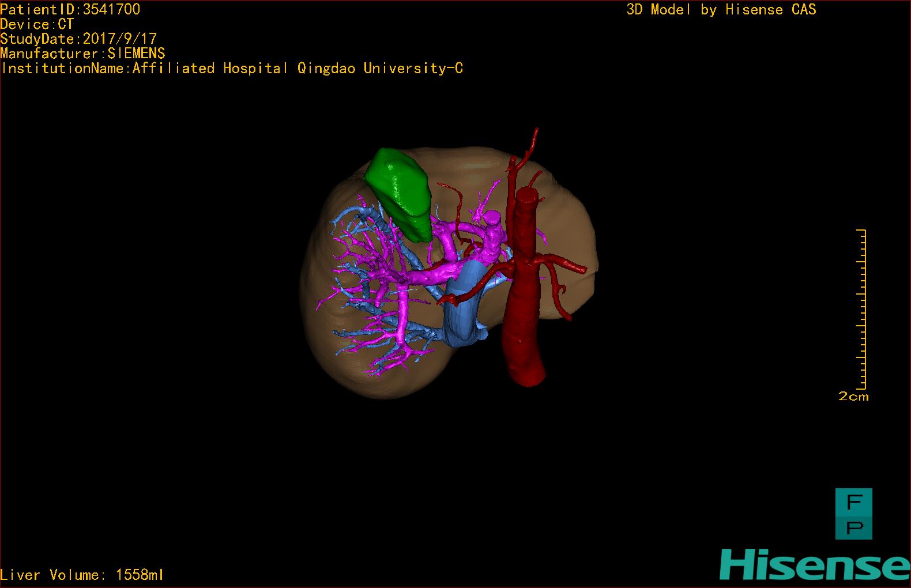Click the Hisense logo
This screenshot has height=588, width=911.
click(x=815, y=564)
